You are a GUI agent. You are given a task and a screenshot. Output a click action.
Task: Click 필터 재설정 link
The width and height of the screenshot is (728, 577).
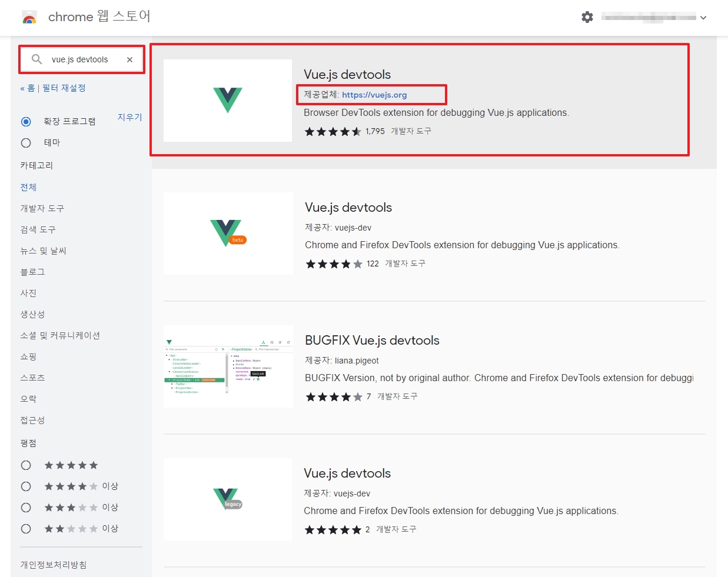64,88
